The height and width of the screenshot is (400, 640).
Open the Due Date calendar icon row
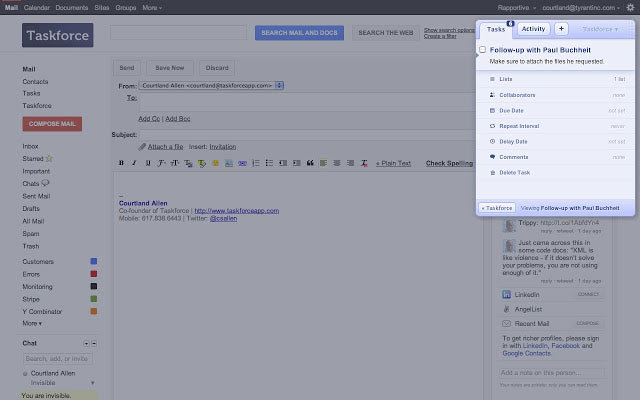[x=492, y=110]
